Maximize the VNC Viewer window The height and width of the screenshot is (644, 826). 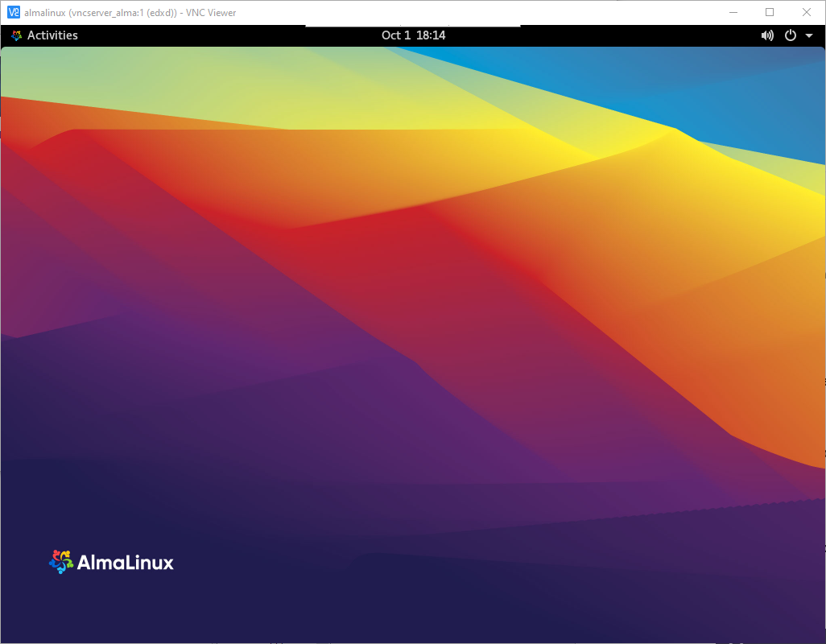coord(770,12)
